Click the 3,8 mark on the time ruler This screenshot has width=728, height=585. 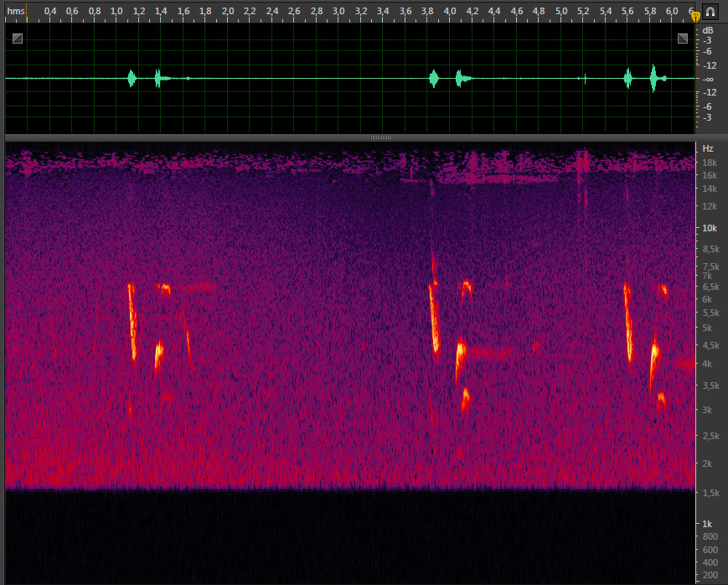[427, 11]
